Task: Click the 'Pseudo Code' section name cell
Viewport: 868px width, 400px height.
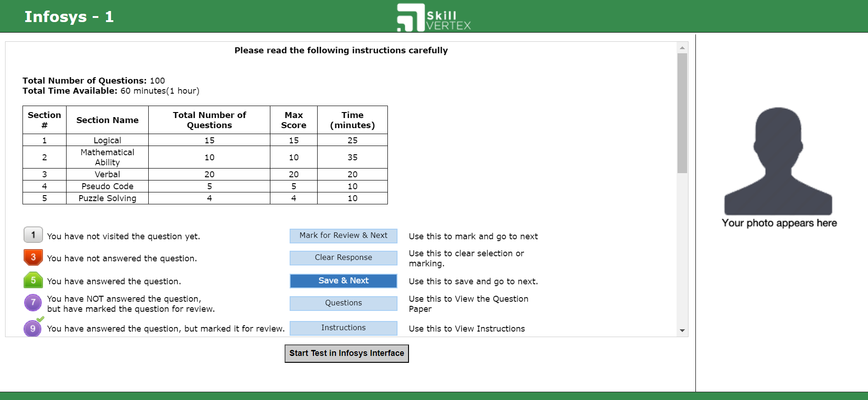Action: [107, 186]
